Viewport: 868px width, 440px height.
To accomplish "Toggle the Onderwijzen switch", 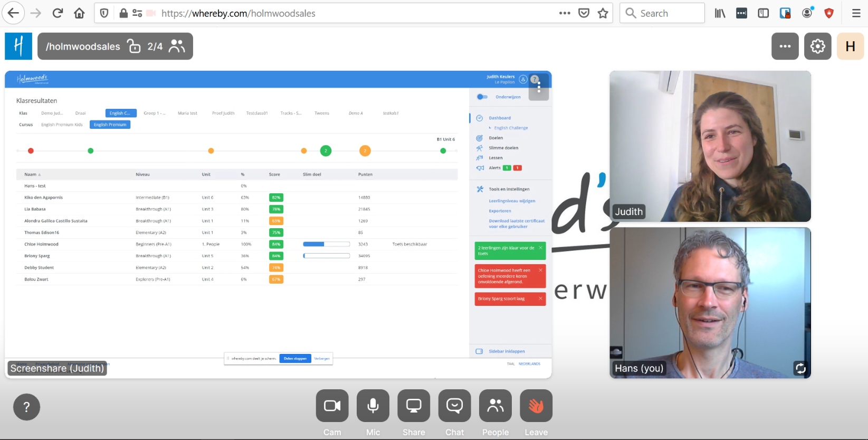I will (482, 97).
